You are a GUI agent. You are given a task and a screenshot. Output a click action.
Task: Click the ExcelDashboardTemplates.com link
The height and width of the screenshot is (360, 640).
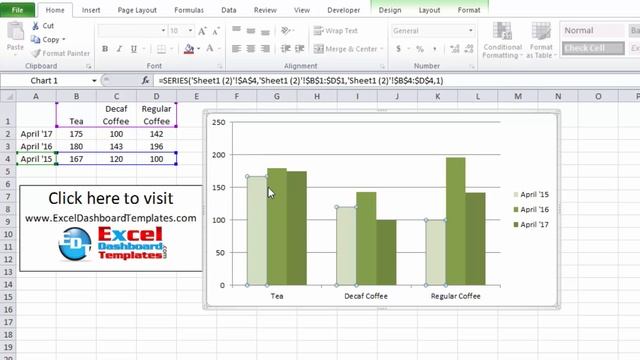111,218
